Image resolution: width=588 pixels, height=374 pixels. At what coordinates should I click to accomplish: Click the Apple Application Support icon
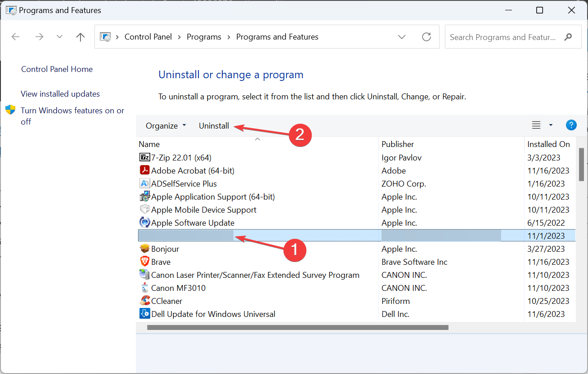(x=144, y=197)
